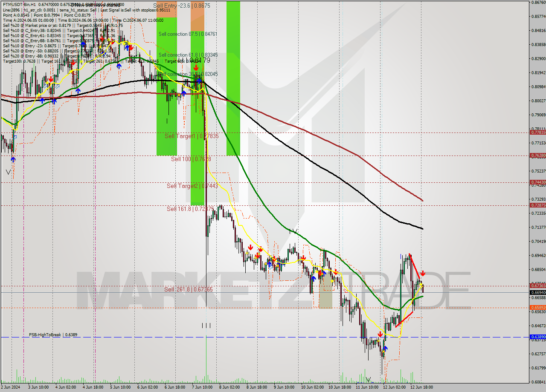Click the red 0.67365 price axis tag
546x392 pixels.
[x=537, y=285]
